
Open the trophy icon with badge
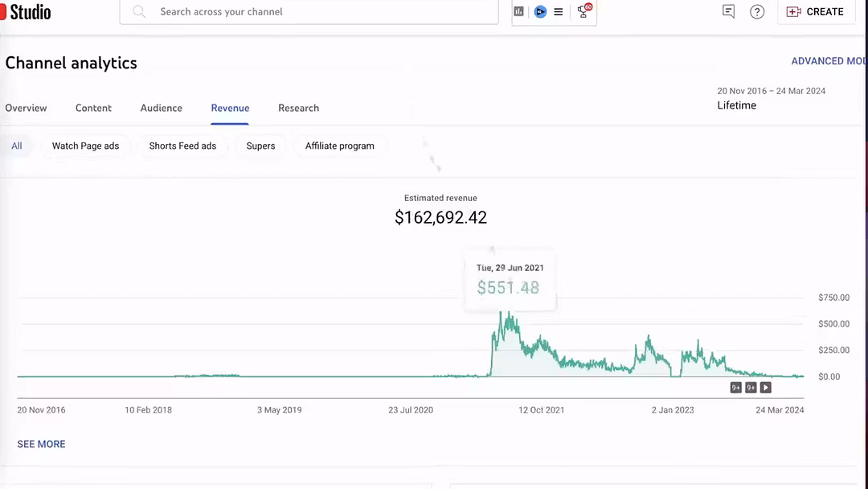583,11
